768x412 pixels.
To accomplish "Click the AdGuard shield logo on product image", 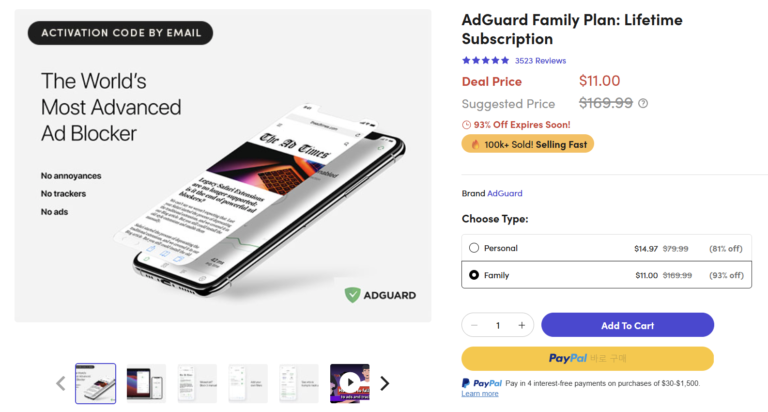I will (x=352, y=295).
